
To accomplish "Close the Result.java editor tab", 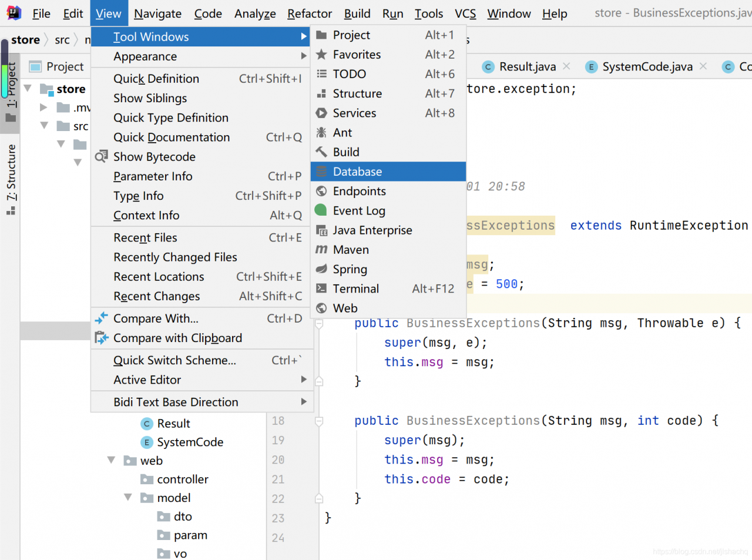I will point(566,66).
